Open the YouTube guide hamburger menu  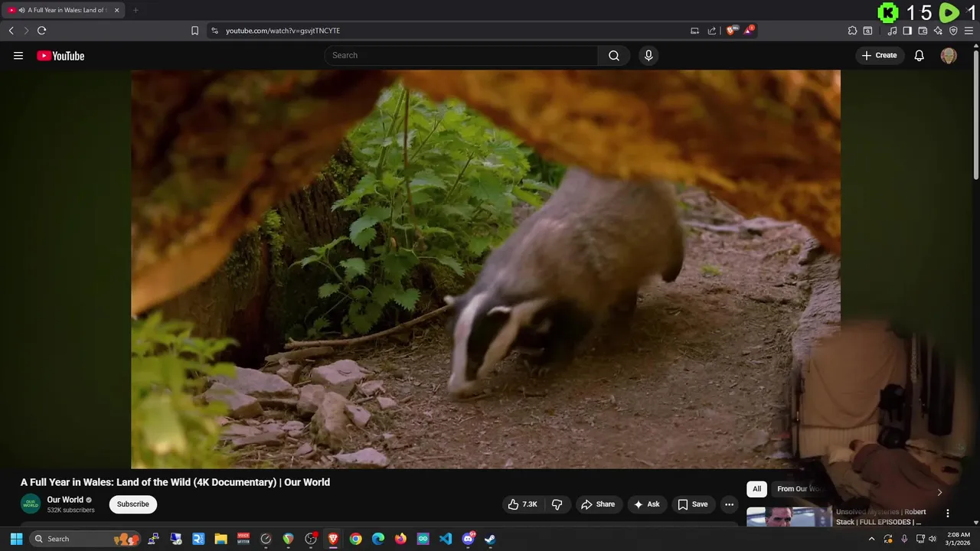(x=18, y=55)
